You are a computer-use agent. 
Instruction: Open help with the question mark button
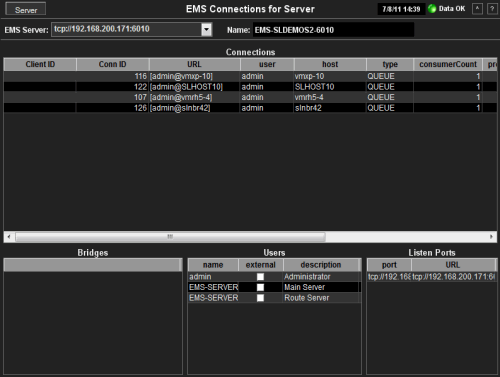[492, 9]
